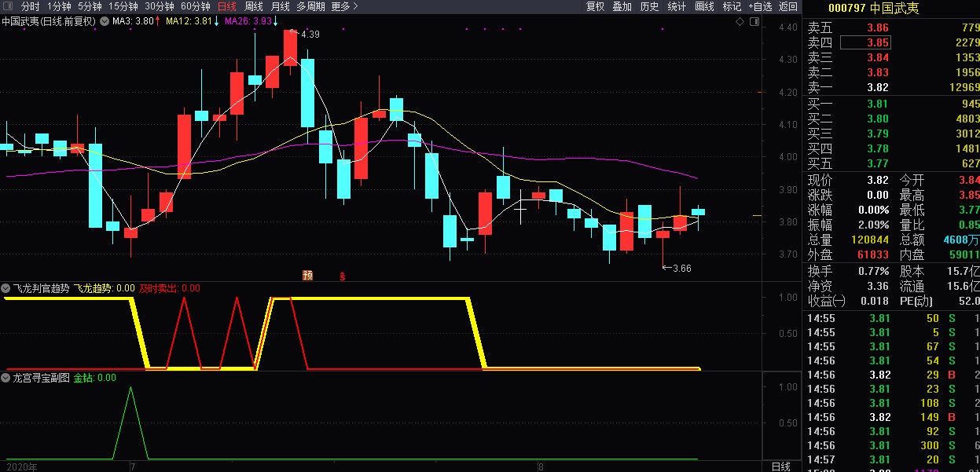The width and height of the screenshot is (980, 472).
Task: Activate the 画线 drawing tool button
Action: click(704, 6)
